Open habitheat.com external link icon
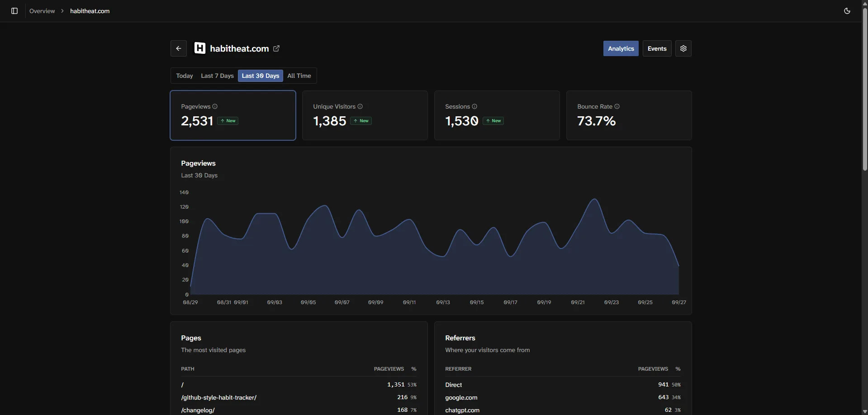This screenshot has height=415, width=868. tap(276, 48)
